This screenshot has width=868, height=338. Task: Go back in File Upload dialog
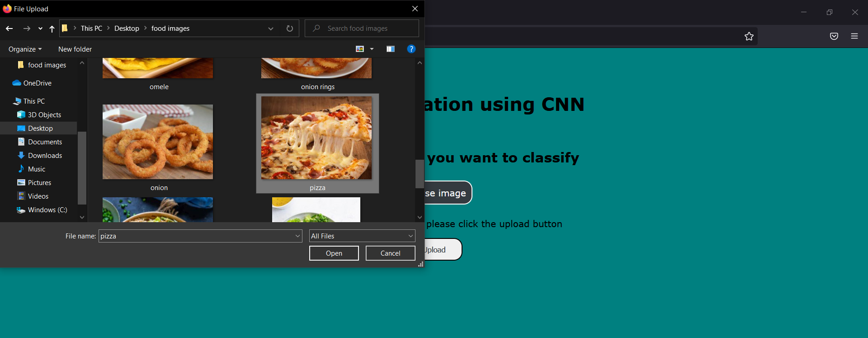[x=9, y=29]
